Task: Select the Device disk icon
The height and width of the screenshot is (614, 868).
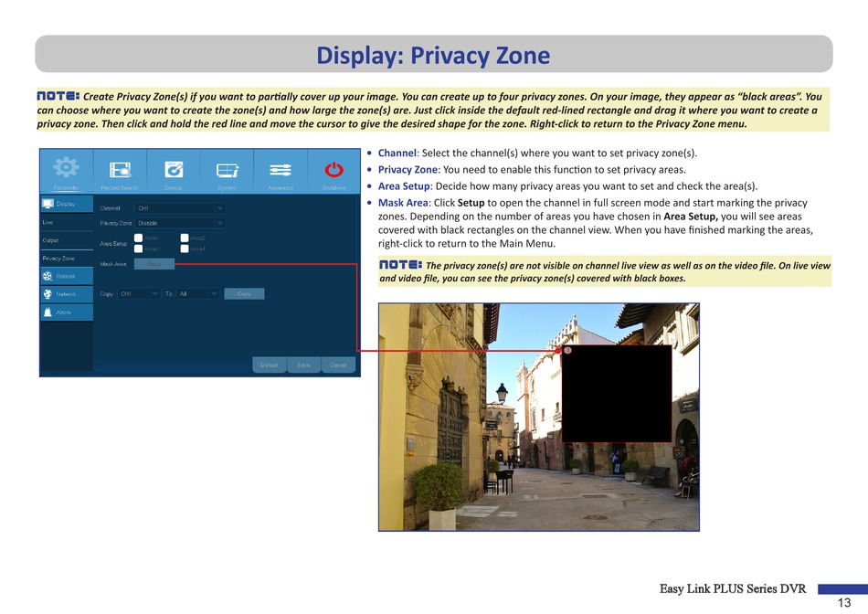Action: 174,169
